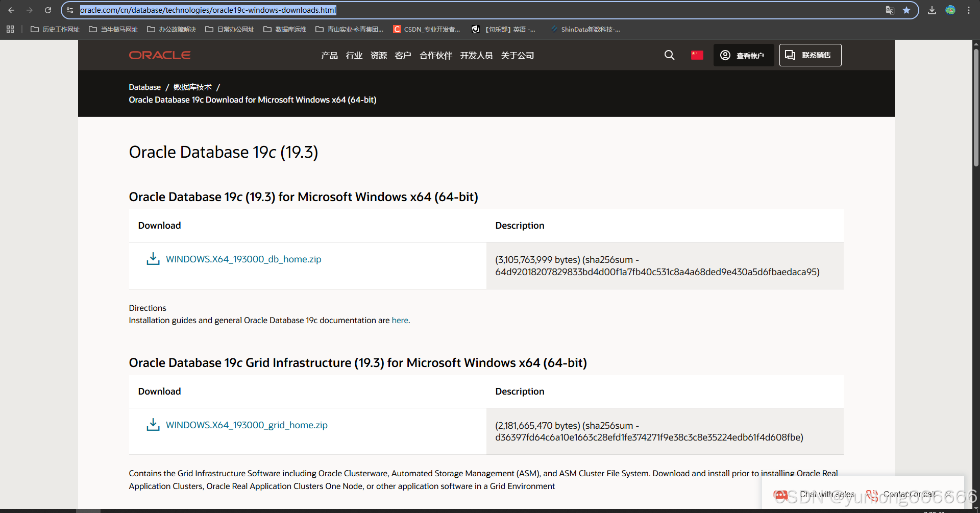The height and width of the screenshot is (513, 980).
Task: Open the 办公故障解决 bookmark folder
Action: (171, 29)
